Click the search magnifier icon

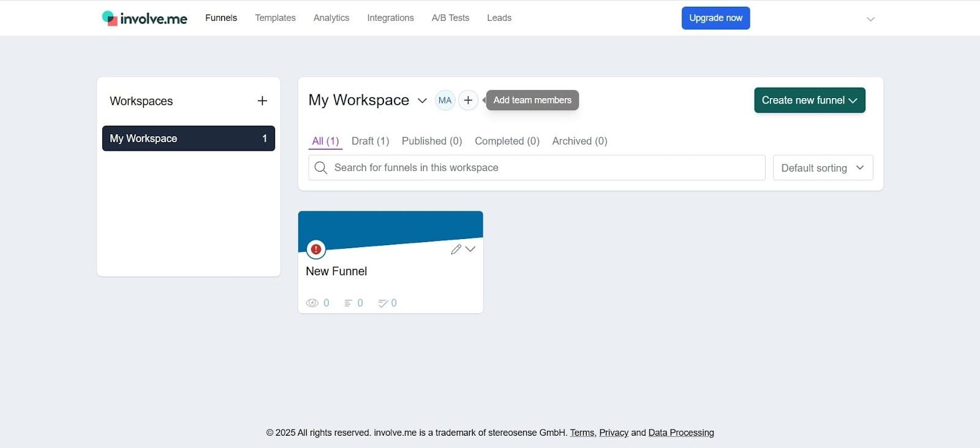point(321,168)
